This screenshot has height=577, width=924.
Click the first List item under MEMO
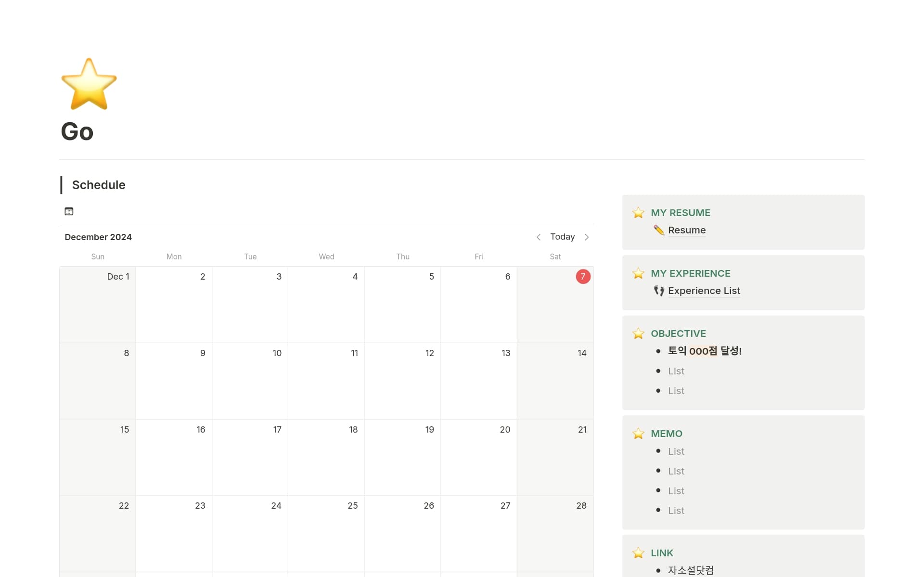pyautogui.click(x=676, y=451)
